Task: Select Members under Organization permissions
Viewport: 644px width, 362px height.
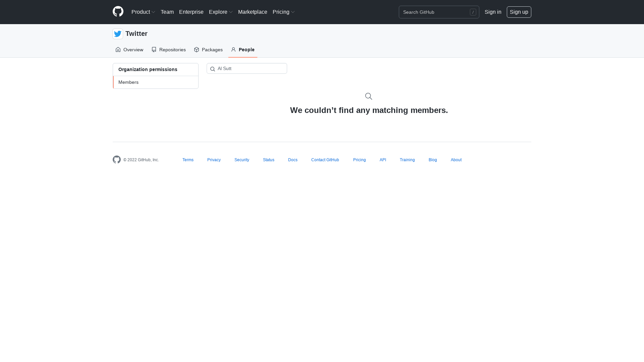Action: pyautogui.click(x=128, y=82)
